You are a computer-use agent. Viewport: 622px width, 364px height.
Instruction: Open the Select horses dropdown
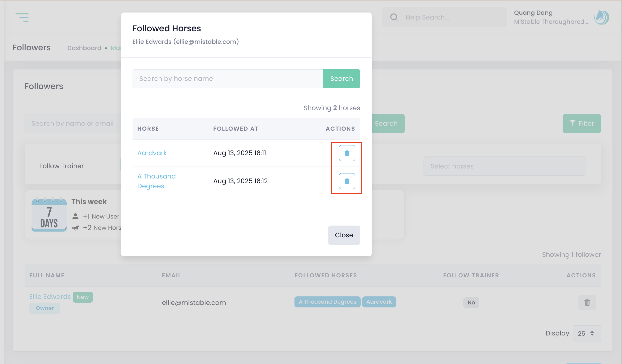(504, 166)
